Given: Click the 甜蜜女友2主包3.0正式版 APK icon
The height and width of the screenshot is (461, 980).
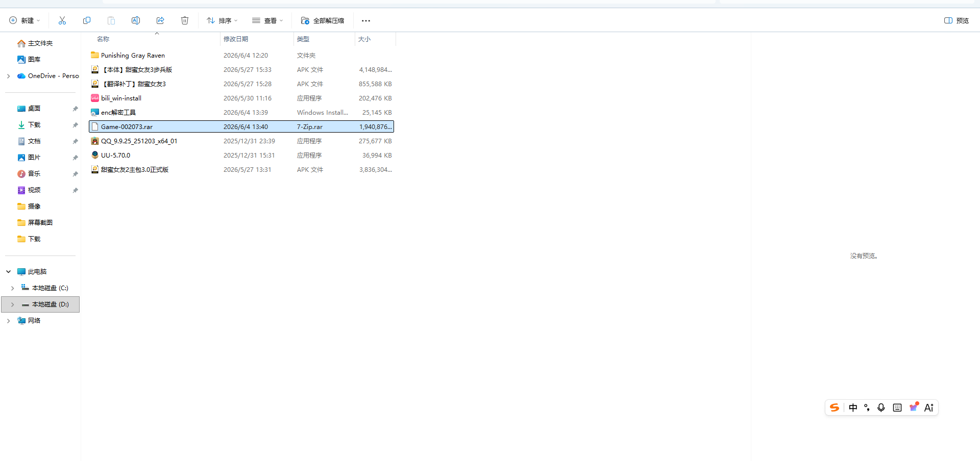Looking at the screenshot, I should pos(95,169).
